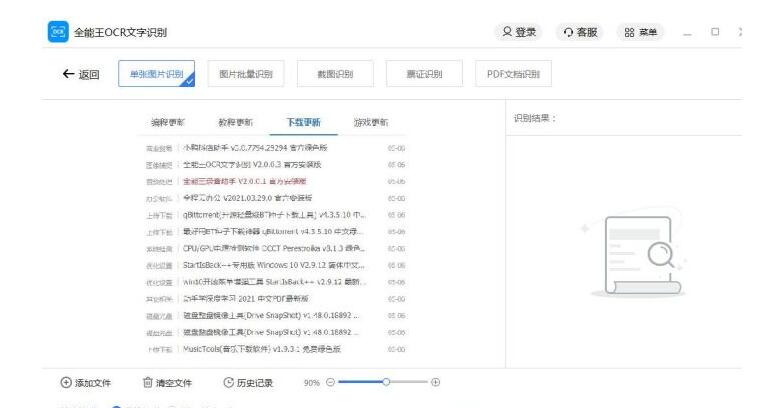Open 历史记录 history
762x408 pixels.
pos(248,383)
